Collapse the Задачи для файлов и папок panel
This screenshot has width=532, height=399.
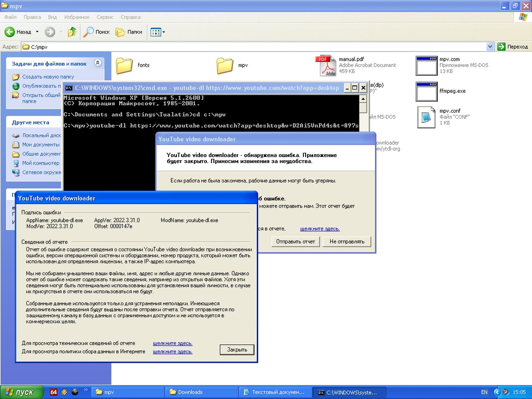click(x=98, y=63)
